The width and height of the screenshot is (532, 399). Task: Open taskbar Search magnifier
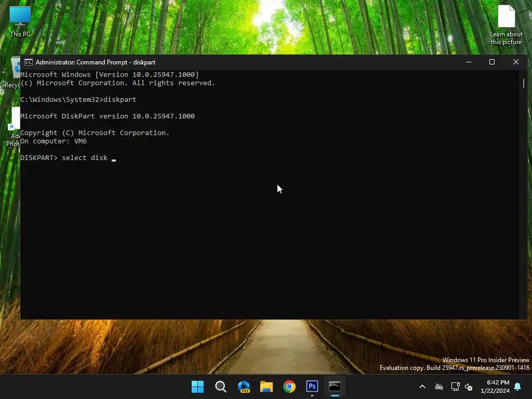(x=220, y=387)
